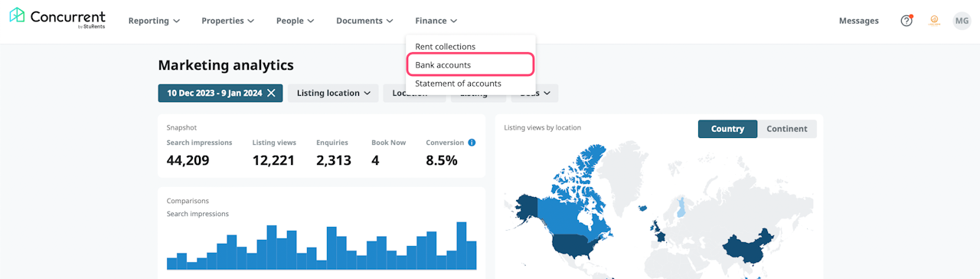Open Messages link
Viewport: 980px width, 279px height.
859,21
